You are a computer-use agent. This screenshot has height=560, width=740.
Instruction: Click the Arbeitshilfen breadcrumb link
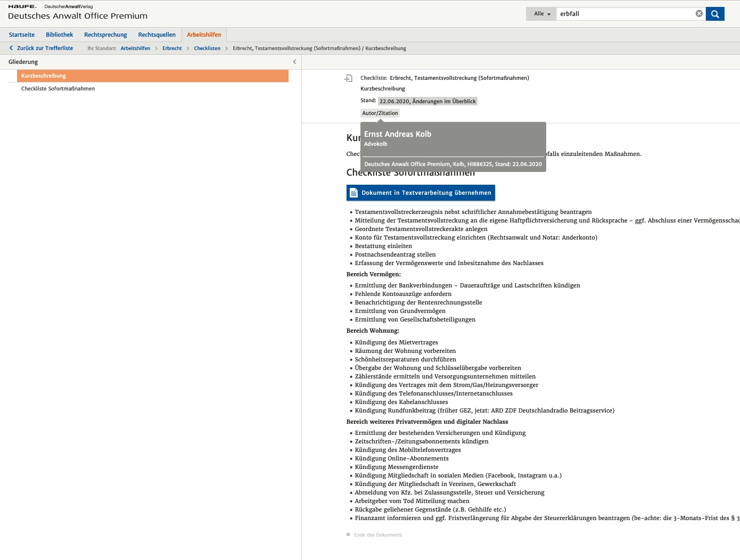tap(135, 48)
